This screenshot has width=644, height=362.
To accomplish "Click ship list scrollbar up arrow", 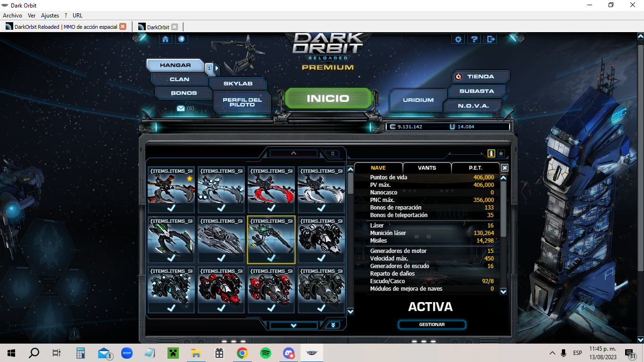I will 351,169.
